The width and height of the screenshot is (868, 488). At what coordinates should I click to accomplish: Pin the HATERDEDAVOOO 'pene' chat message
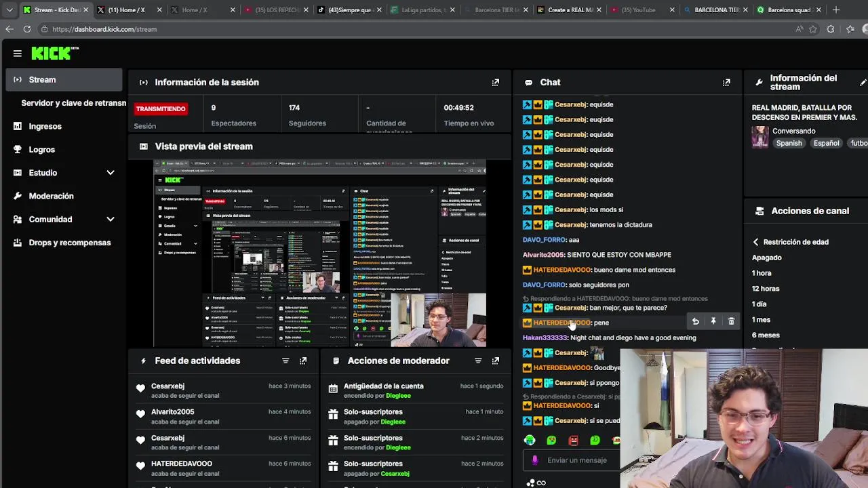pyautogui.click(x=713, y=322)
